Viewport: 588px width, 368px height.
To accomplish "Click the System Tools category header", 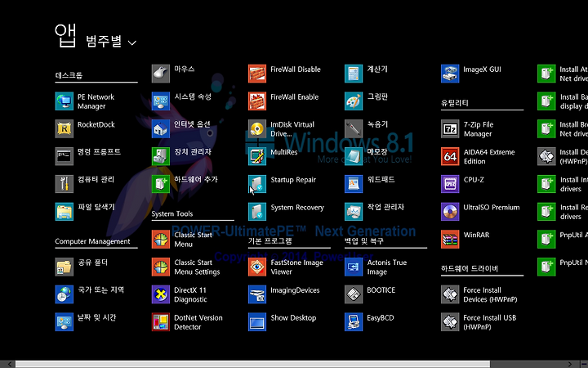I will 172,214.
